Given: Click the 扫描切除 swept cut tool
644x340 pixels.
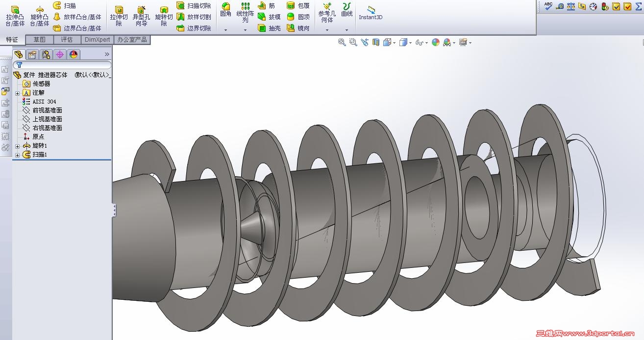Looking at the screenshot, I should pyautogui.click(x=194, y=5).
